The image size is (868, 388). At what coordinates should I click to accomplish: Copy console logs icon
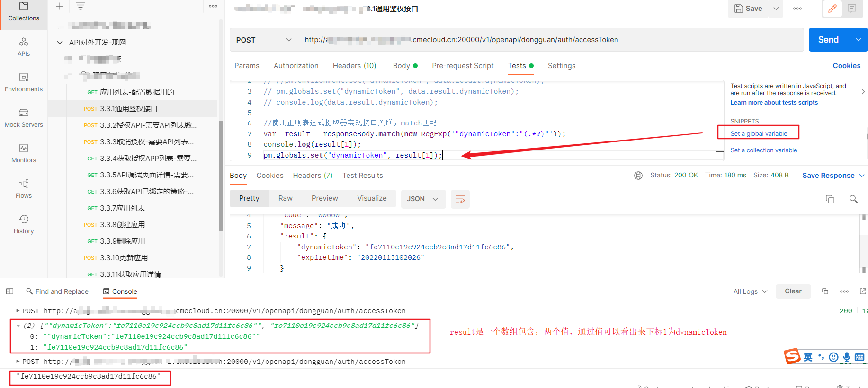pyautogui.click(x=825, y=291)
